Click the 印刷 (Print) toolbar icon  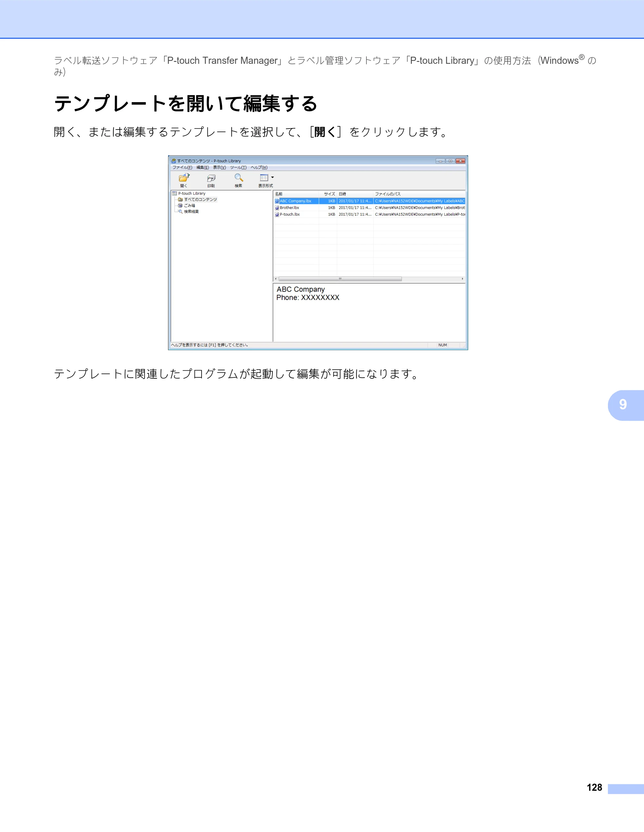click(211, 178)
